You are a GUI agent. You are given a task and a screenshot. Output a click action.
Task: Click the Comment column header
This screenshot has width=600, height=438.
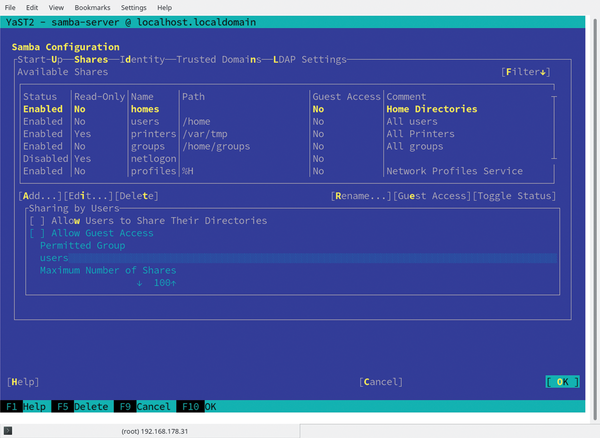406,97
